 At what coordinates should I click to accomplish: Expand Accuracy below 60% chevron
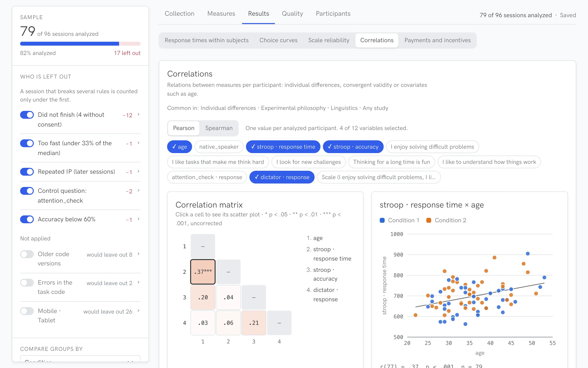pyautogui.click(x=138, y=219)
